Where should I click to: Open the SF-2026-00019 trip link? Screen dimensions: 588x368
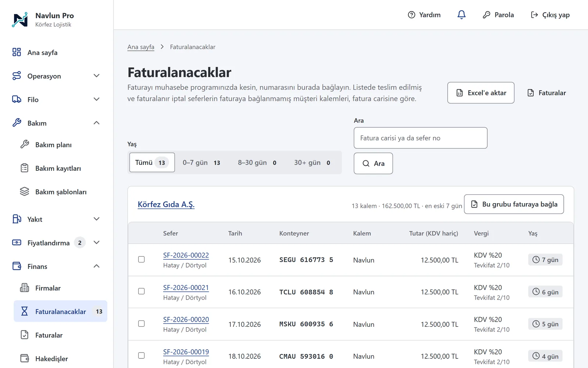pyautogui.click(x=186, y=352)
